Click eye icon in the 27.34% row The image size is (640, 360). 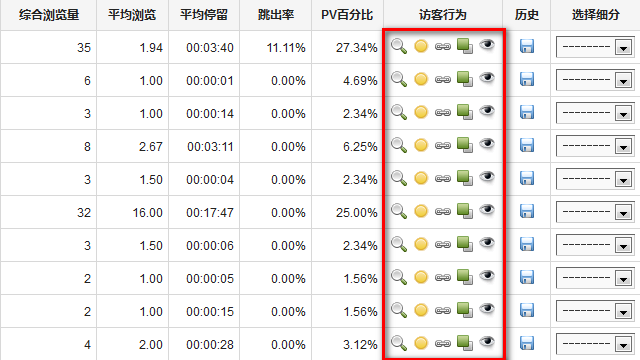coord(487,44)
